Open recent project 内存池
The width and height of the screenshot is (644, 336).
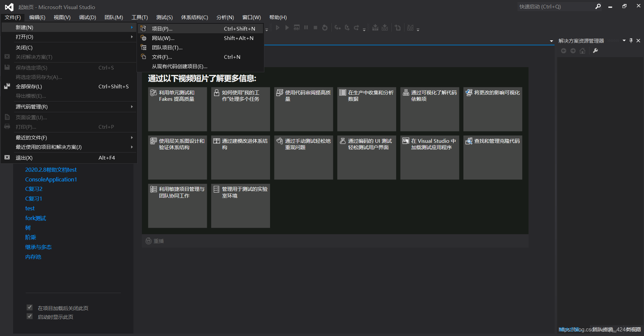click(33, 257)
